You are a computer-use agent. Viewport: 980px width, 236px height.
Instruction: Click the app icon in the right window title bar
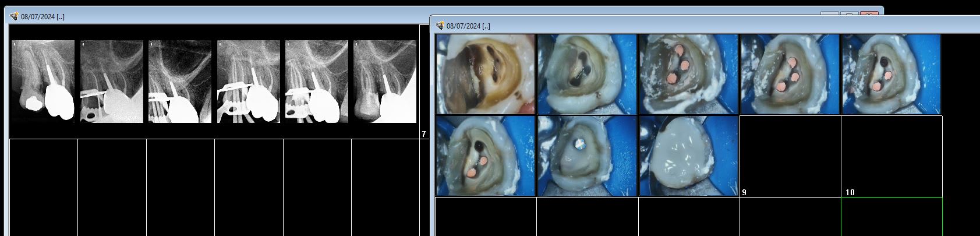tap(440, 26)
